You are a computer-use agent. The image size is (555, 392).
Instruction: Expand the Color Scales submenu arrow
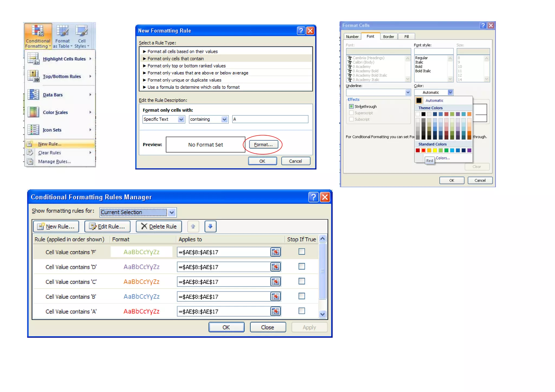click(x=90, y=112)
